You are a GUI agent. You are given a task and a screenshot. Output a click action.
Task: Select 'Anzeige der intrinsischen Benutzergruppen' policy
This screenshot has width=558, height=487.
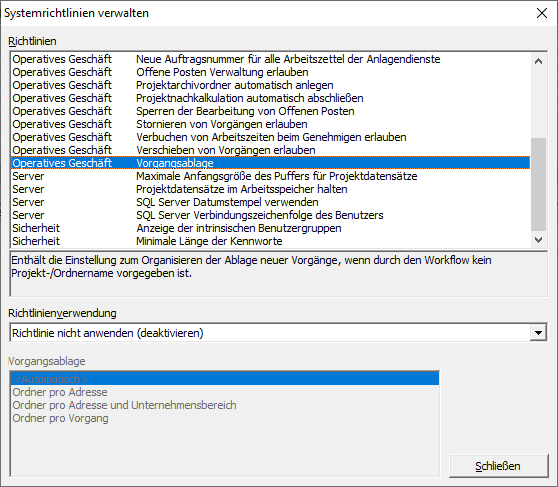tap(270, 228)
